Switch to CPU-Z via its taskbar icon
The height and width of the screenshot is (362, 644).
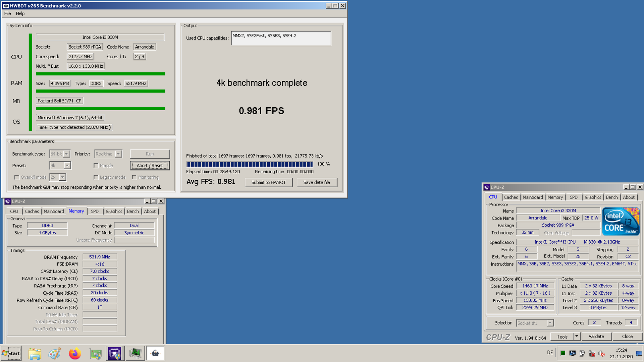click(x=115, y=353)
